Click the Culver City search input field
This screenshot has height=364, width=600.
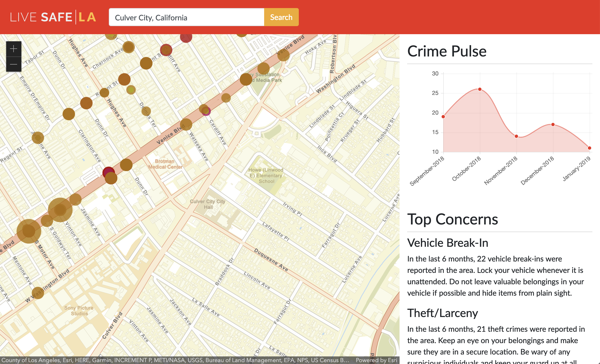(186, 17)
